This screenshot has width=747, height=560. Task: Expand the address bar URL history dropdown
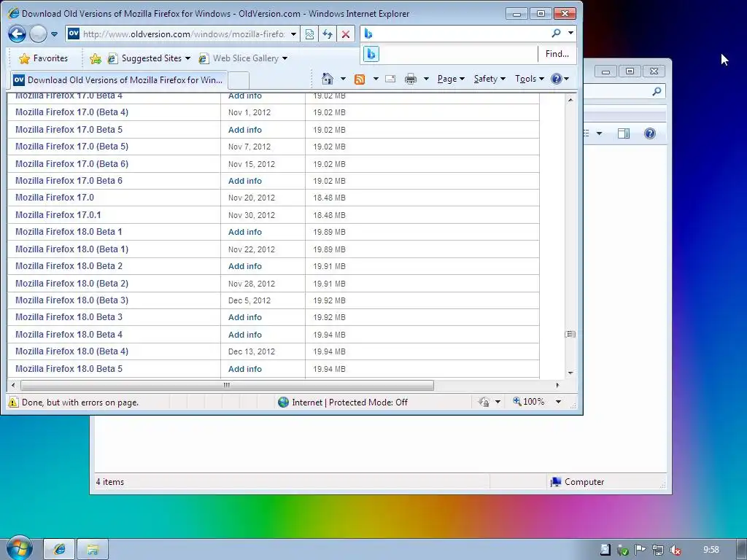click(x=293, y=34)
